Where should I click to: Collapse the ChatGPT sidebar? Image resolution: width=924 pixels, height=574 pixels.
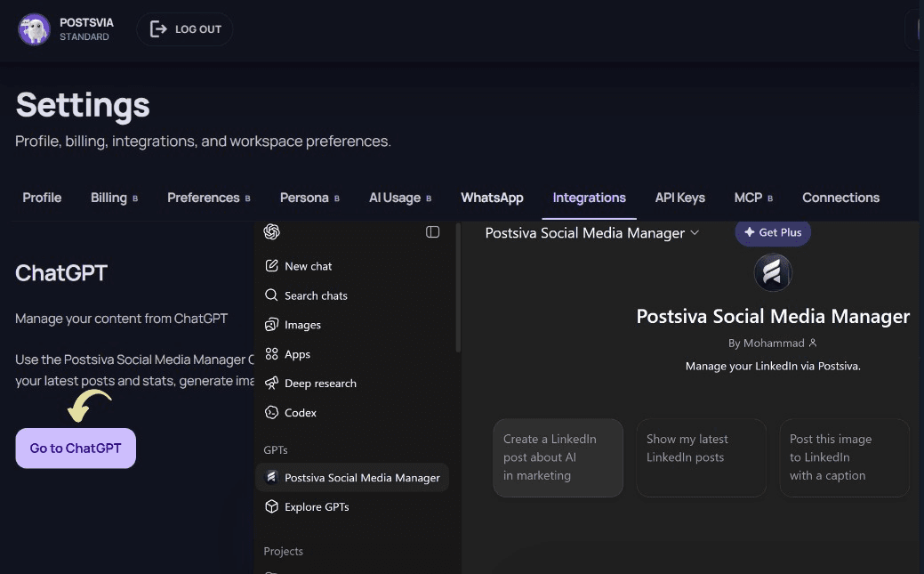point(433,231)
